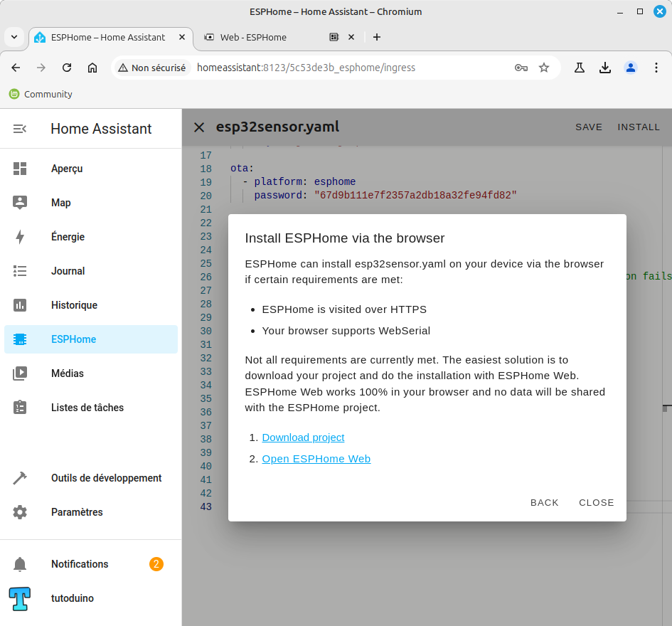The width and height of the screenshot is (672, 626).
Task: Open the Historique chart icon
Action: pyautogui.click(x=20, y=305)
